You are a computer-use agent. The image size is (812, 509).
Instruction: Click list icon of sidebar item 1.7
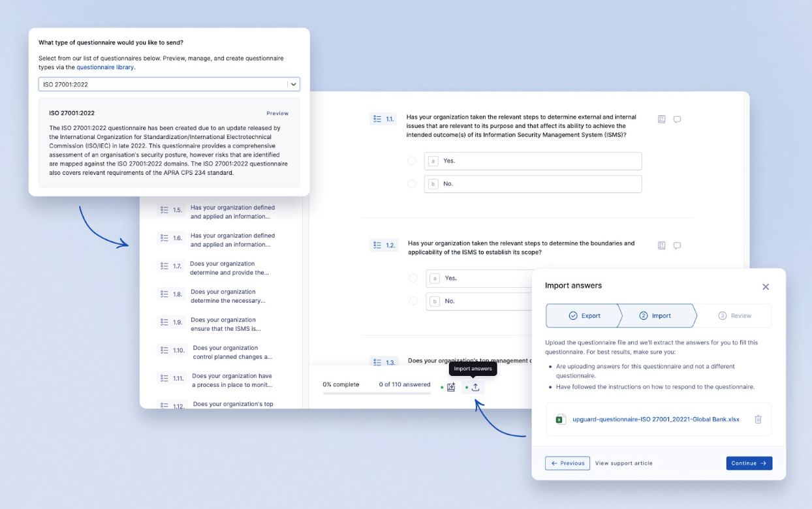coord(164,266)
